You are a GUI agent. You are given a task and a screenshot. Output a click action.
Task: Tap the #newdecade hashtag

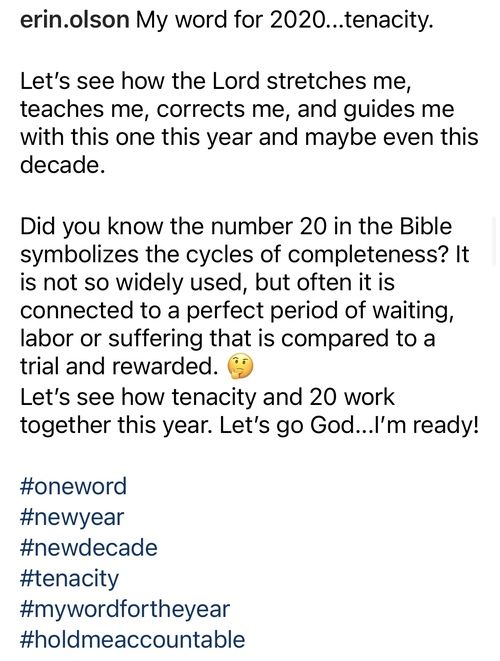pyautogui.click(x=89, y=548)
